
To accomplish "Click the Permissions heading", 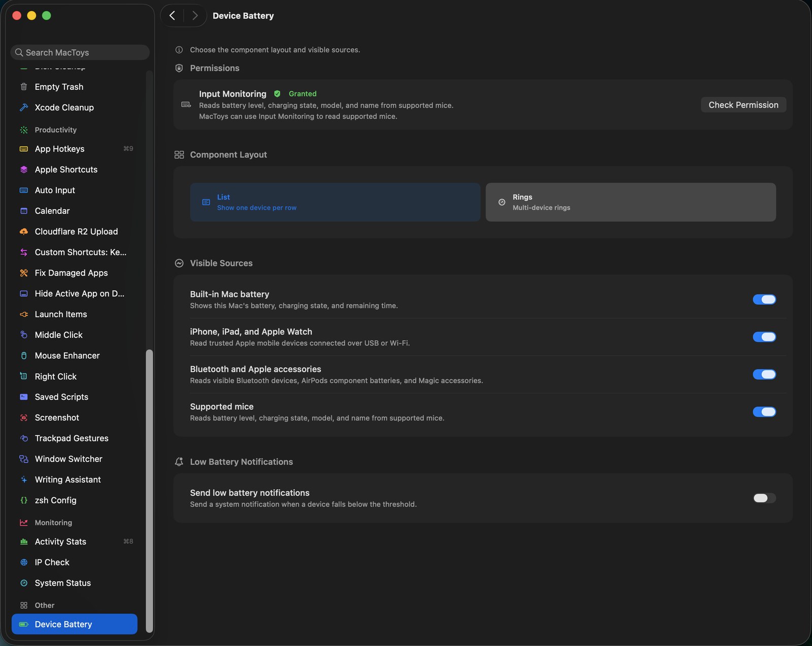I will pos(215,68).
